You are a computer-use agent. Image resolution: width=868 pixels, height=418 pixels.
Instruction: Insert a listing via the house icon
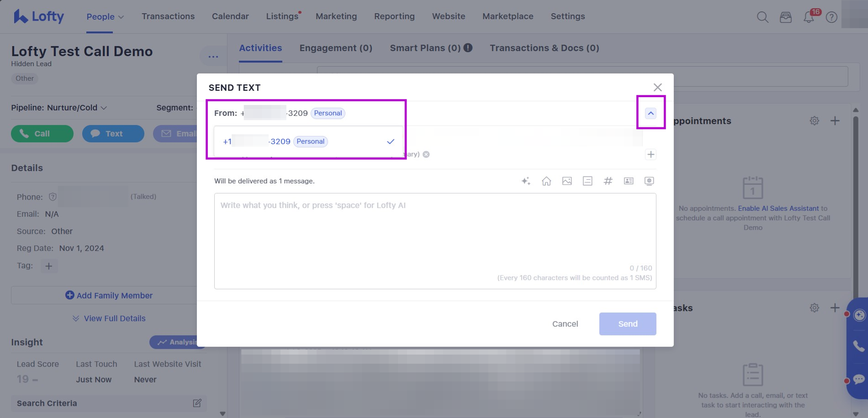pyautogui.click(x=546, y=181)
